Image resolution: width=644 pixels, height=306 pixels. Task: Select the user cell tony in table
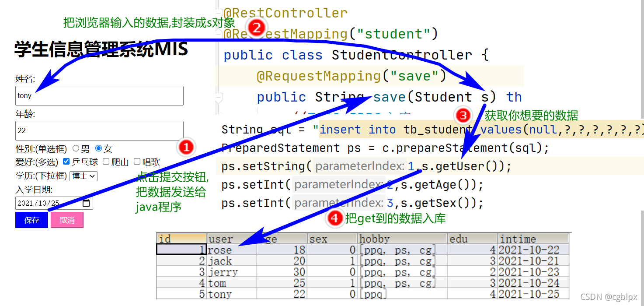pos(232,294)
